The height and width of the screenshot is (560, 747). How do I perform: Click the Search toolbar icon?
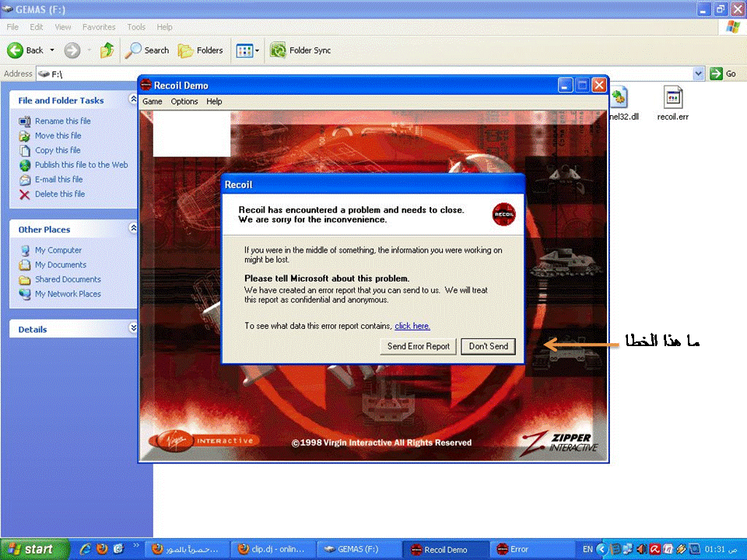(x=134, y=51)
